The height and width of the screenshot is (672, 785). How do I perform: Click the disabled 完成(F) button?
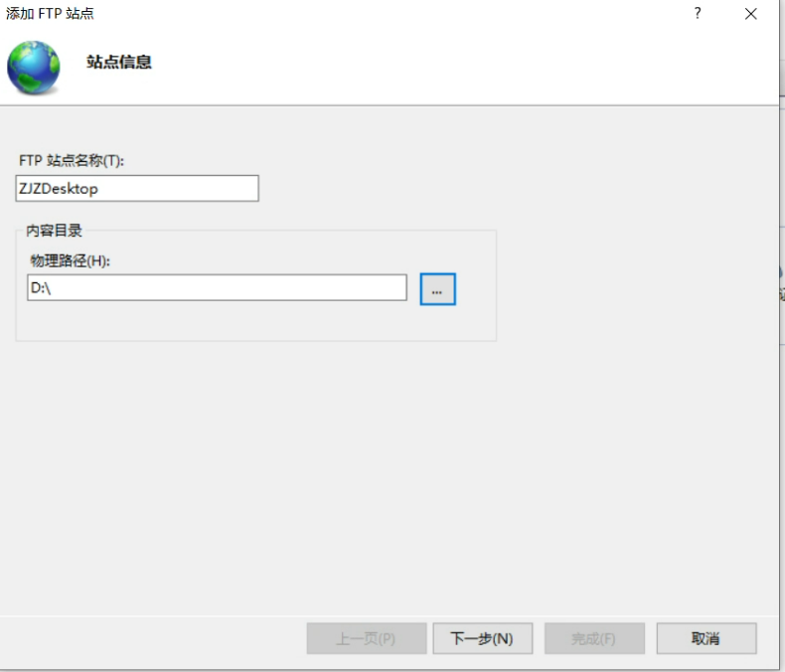point(594,638)
